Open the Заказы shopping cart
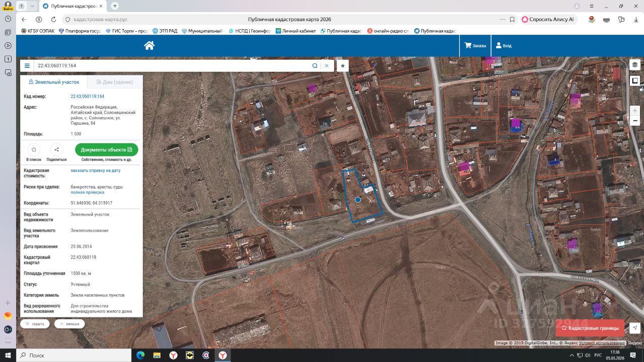This screenshot has width=644, height=362. click(x=475, y=46)
